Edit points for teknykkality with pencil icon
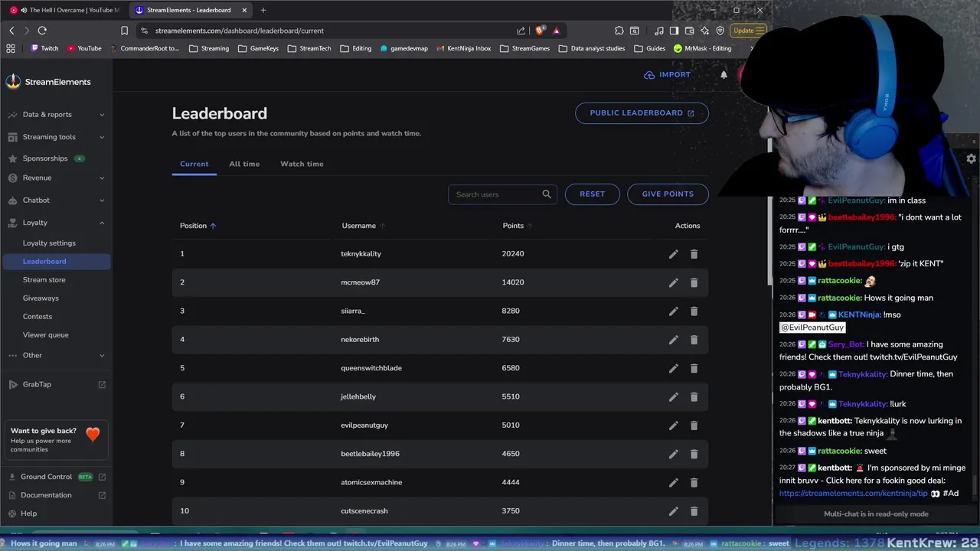980x551 pixels. click(674, 254)
